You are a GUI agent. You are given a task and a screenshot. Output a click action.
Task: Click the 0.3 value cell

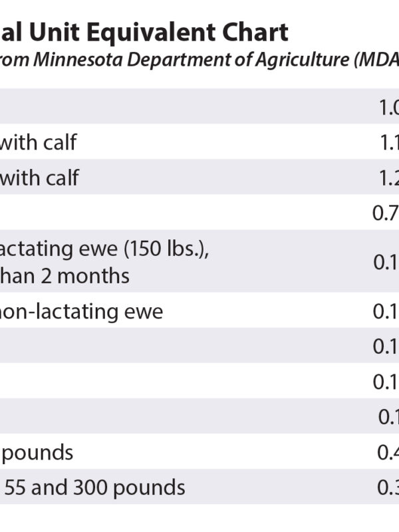388,487
